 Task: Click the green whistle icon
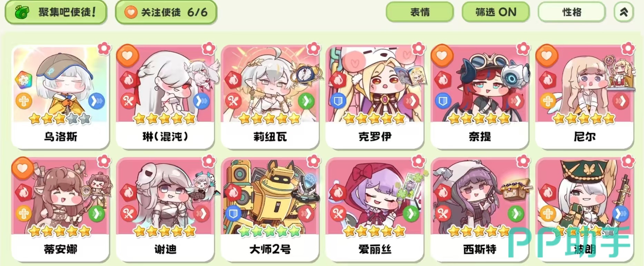22,12
